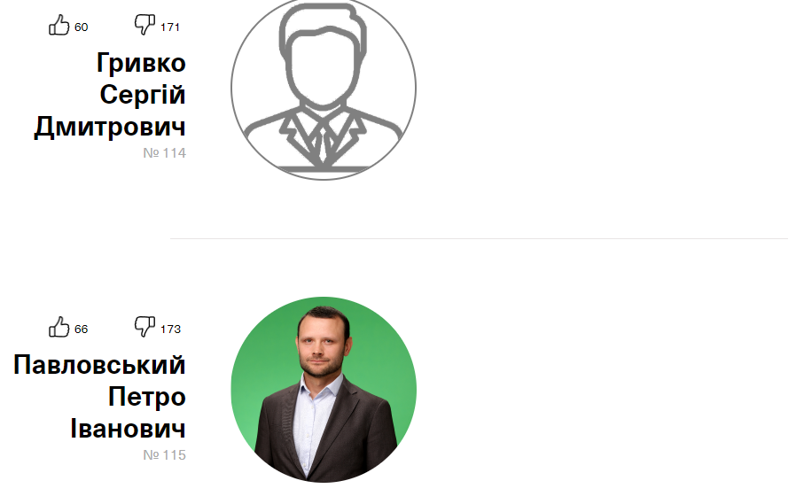The width and height of the screenshot is (812, 504).
Task: Click the patronymic Іванович
Action: click(128, 429)
